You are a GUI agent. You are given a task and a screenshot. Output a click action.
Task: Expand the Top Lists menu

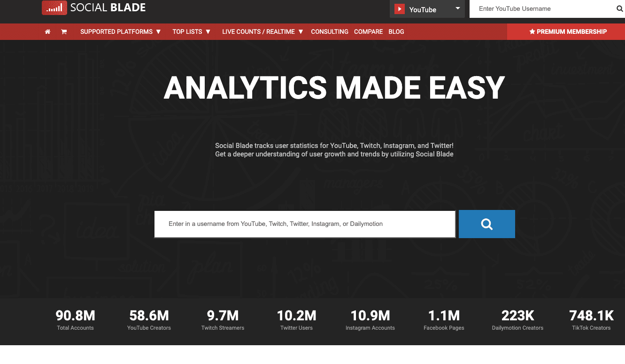(192, 32)
